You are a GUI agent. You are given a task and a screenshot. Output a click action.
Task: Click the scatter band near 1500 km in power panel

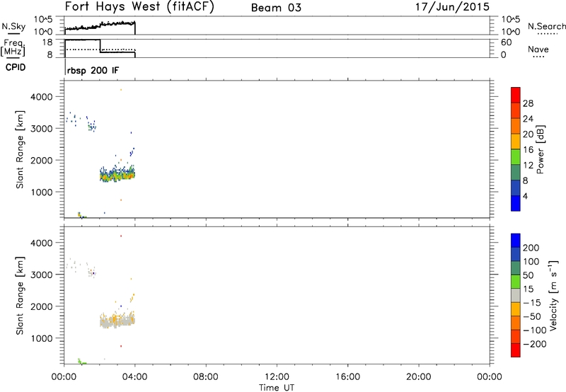coord(117,175)
